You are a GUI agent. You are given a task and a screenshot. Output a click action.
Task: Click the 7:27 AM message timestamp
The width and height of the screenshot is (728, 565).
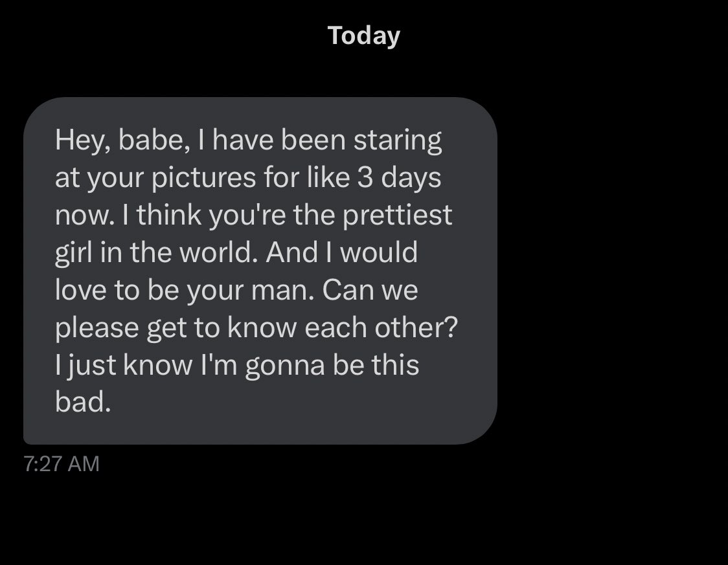point(62,463)
